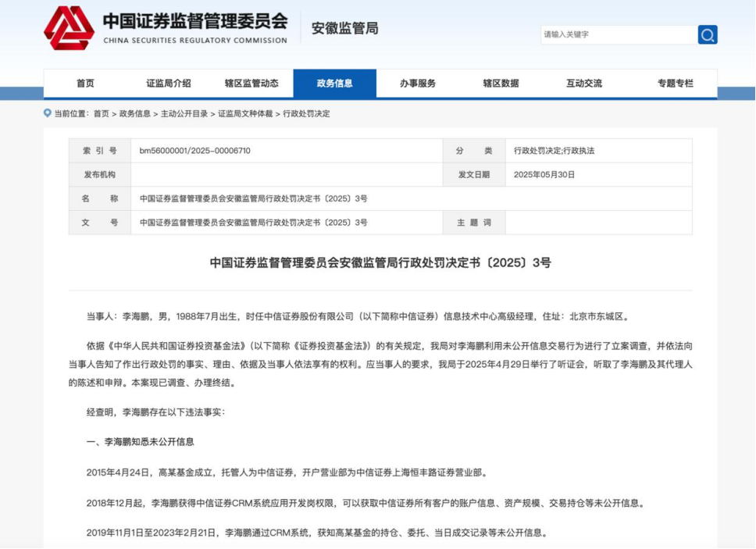The height and width of the screenshot is (549, 756).
Task: Go to 主动公开目录 in the breadcrumb
Action: coord(184,114)
